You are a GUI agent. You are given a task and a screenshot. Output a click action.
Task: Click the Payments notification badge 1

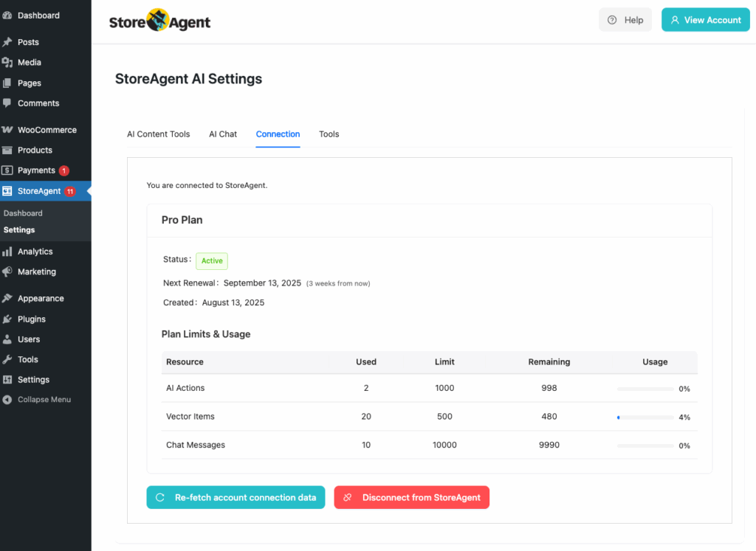pyautogui.click(x=63, y=170)
